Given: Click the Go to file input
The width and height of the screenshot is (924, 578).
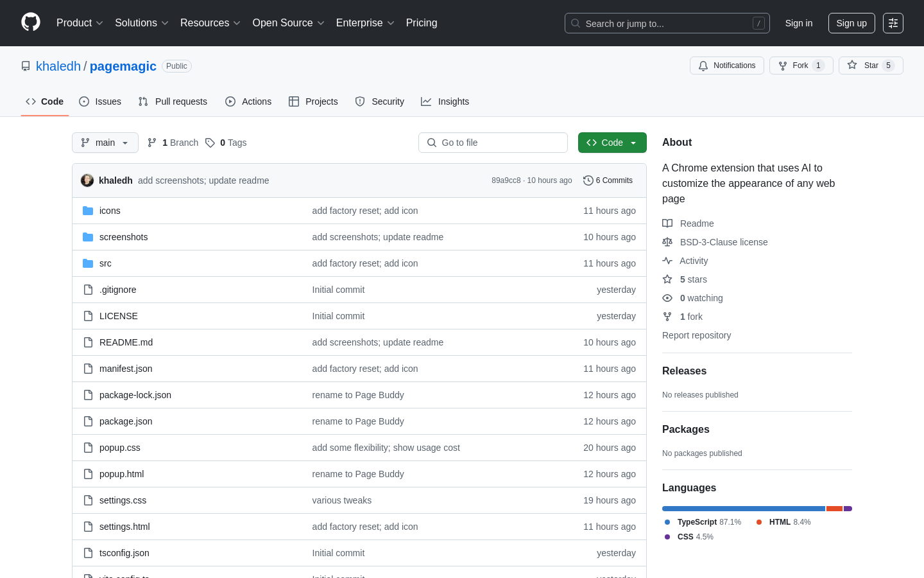Looking at the screenshot, I should point(493,143).
